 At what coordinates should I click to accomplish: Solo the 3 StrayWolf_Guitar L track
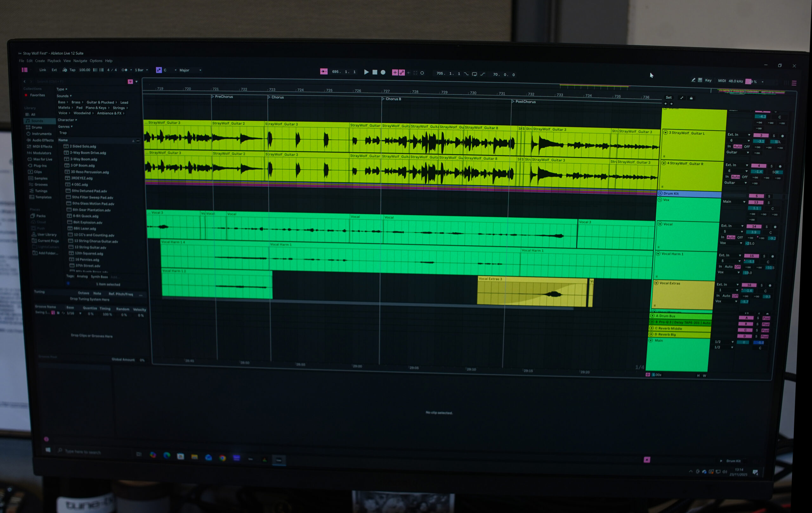[x=774, y=136]
